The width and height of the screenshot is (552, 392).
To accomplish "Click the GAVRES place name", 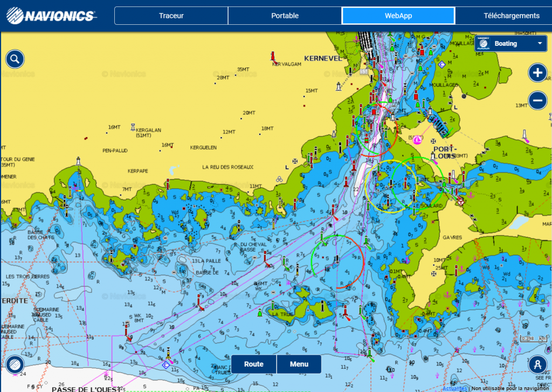I will 452,237.
